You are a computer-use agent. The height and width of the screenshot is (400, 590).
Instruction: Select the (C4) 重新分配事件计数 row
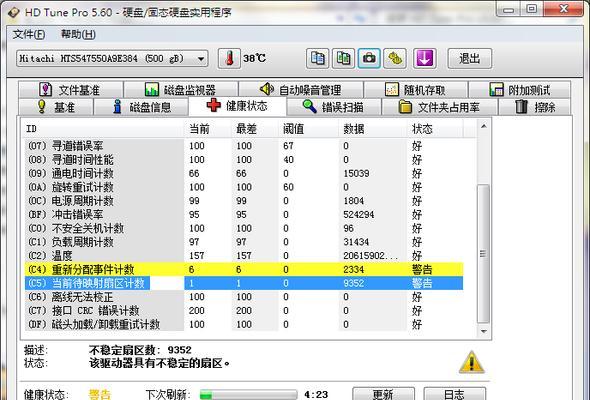click(x=244, y=269)
